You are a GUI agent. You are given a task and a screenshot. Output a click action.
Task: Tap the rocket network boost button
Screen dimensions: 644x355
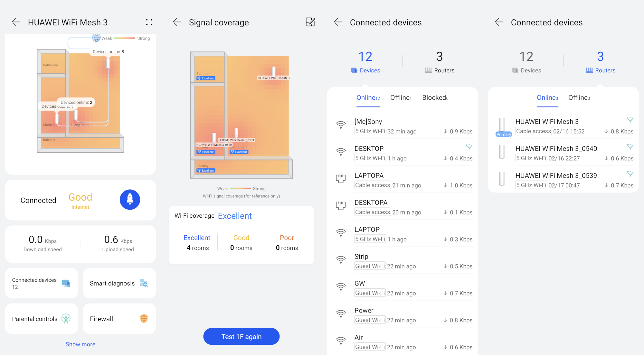130,200
